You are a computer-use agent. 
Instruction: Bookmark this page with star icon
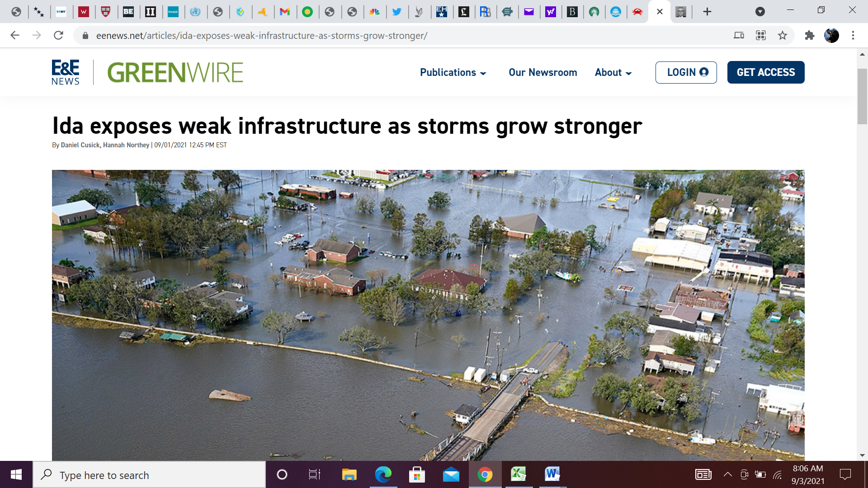coord(783,35)
